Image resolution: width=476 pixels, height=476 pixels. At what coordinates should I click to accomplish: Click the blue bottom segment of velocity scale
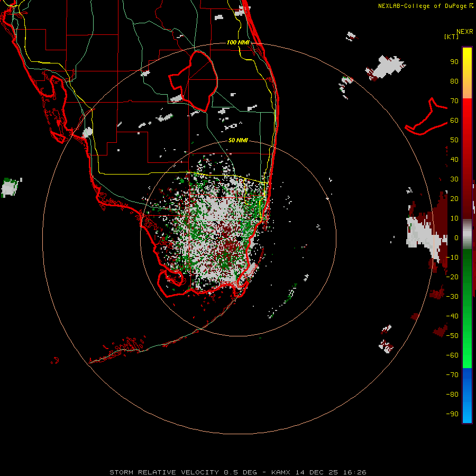(467, 395)
